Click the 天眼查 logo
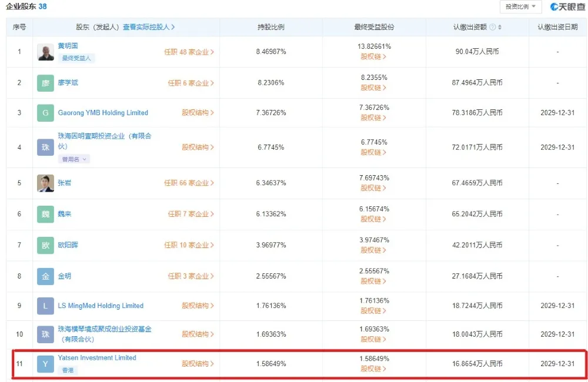The height and width of the screenshot is (382, 588). coord(567,6)
